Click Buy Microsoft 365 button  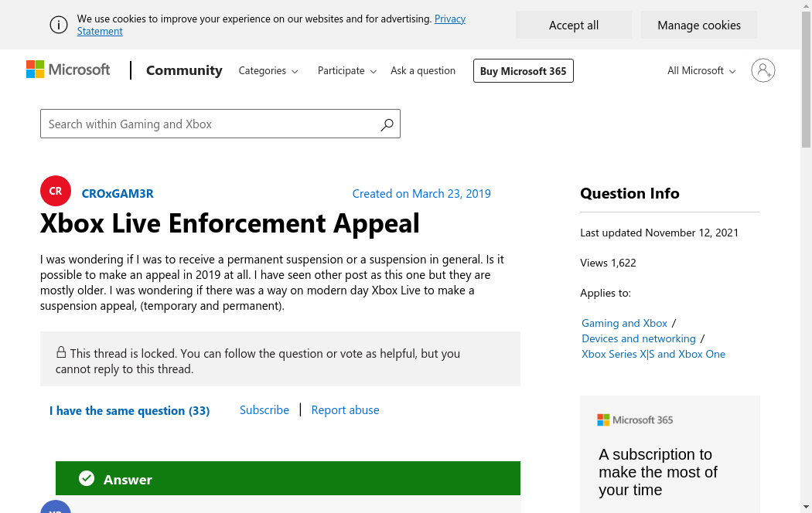pos(523,71)
